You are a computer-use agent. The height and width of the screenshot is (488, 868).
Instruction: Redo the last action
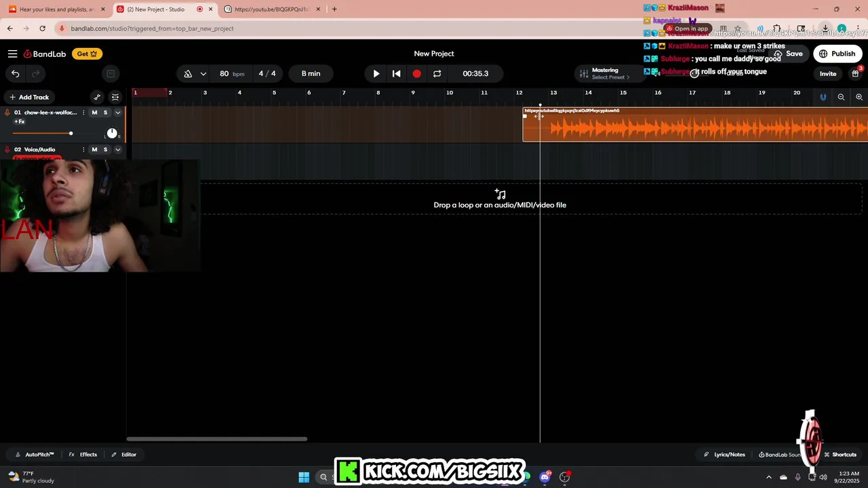[36, 73]
